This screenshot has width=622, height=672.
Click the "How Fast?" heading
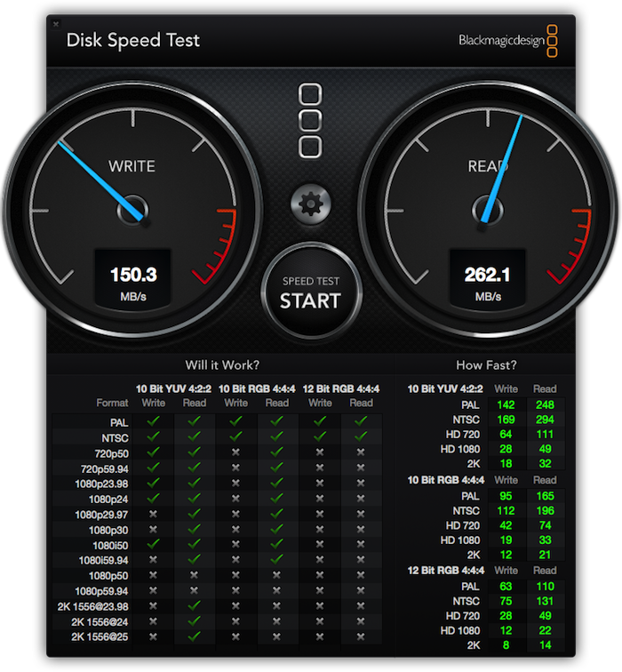click(x=486, y=364)
